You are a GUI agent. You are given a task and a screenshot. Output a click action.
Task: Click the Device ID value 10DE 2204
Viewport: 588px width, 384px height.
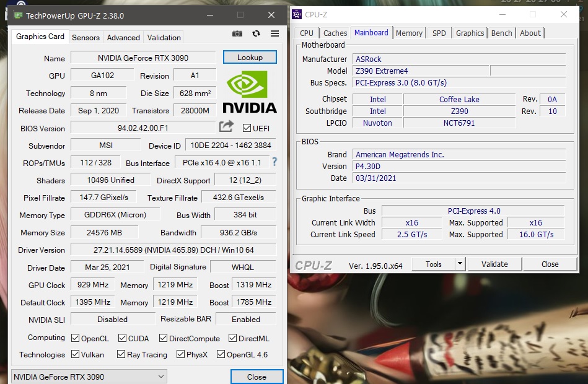(230, 145)
